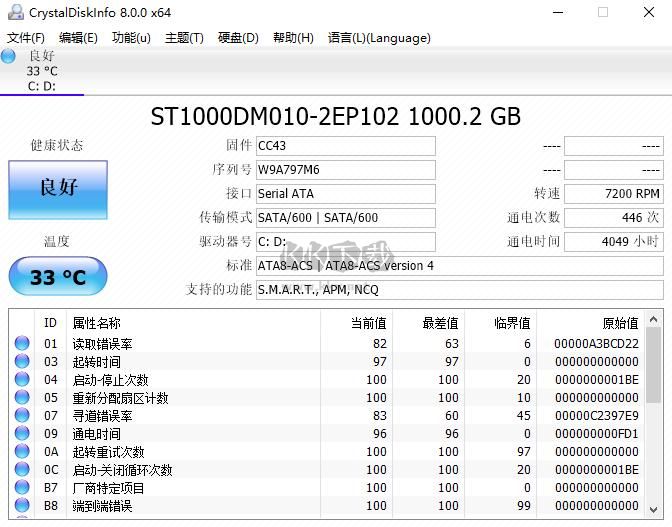This screenshot has height=527, width=672.
Task: Select the 端到端错误 attribute row name
Action: (102, 506)
